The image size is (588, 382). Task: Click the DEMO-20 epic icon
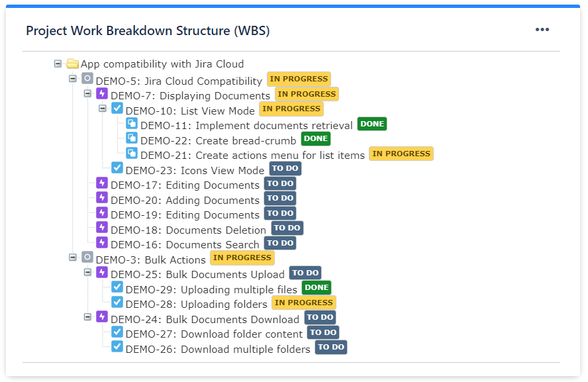click(x=102, y=197)
